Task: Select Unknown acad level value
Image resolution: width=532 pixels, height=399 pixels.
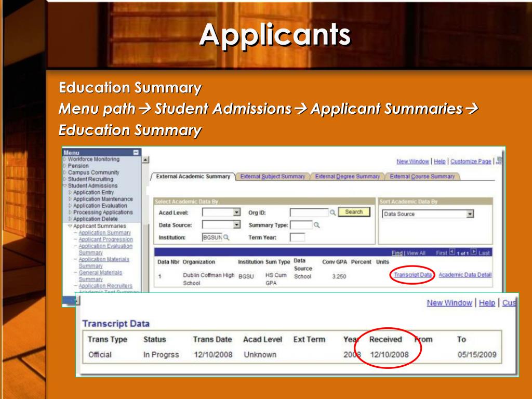Action: tap(260, 355)
